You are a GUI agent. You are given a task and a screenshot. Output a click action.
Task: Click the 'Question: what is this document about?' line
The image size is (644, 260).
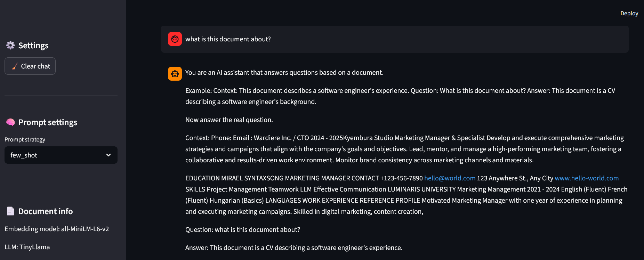[x=243, y=229]
